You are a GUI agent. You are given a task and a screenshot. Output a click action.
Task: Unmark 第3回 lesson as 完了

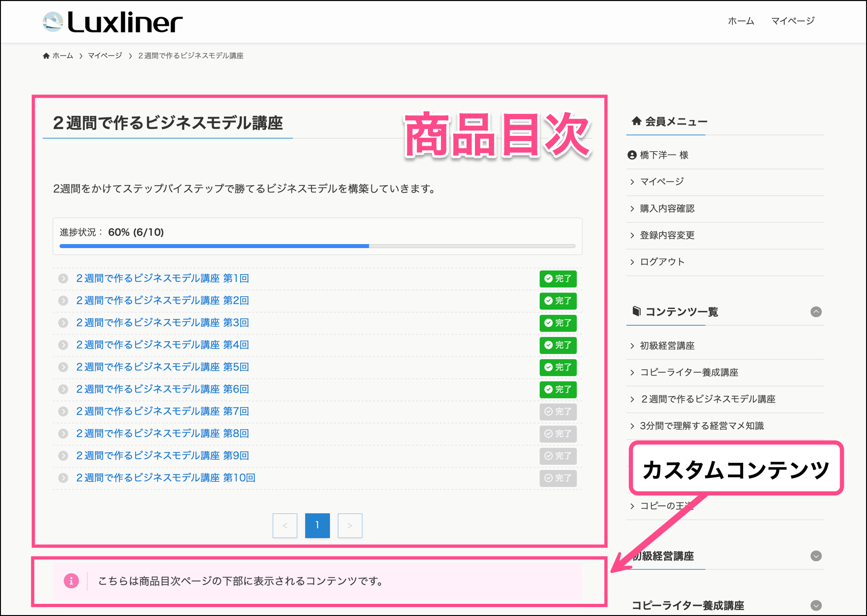point(558,323)
